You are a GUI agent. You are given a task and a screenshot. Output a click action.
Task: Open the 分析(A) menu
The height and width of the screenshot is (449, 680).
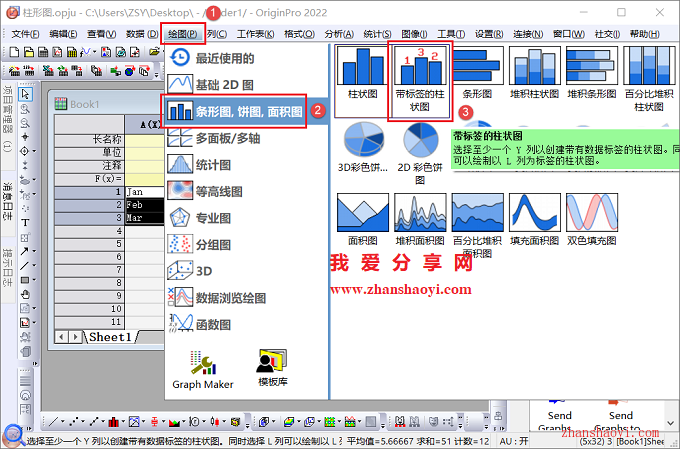(339, 34)
